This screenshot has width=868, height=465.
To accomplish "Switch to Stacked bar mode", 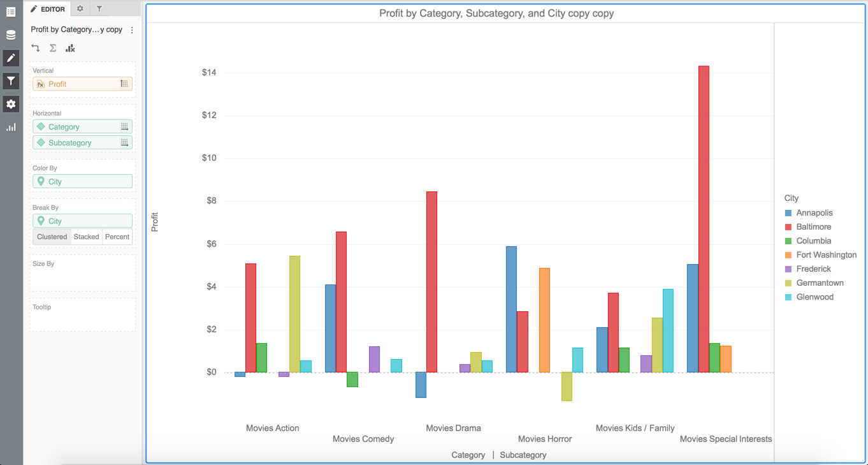I will tap(86, 237).
